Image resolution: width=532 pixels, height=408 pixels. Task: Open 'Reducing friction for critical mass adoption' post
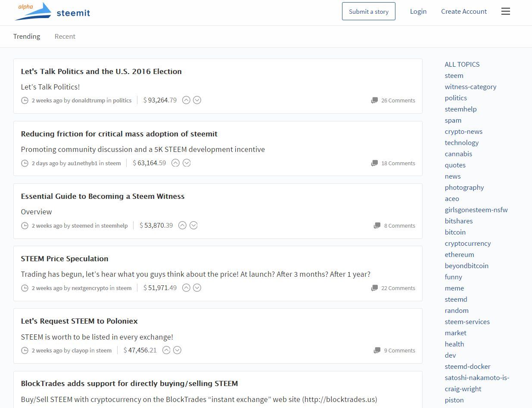[119, 134]
